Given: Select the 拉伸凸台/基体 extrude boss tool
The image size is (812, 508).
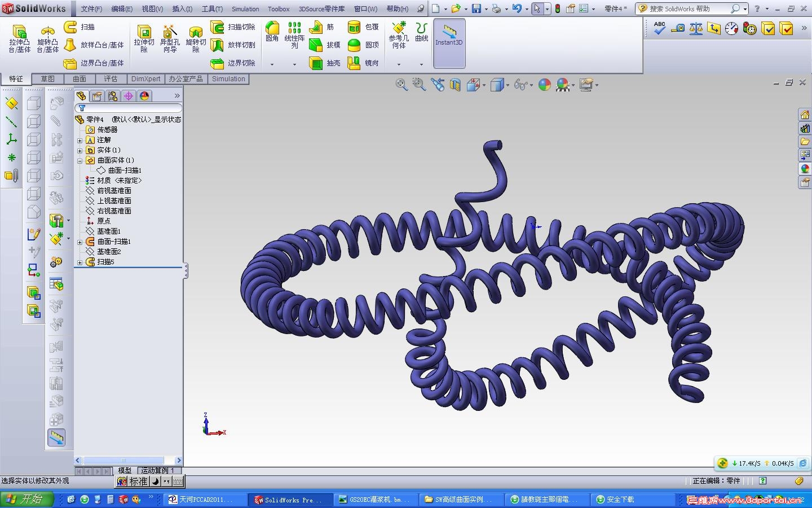Looking at the screenshot, I should pos(19,38).
